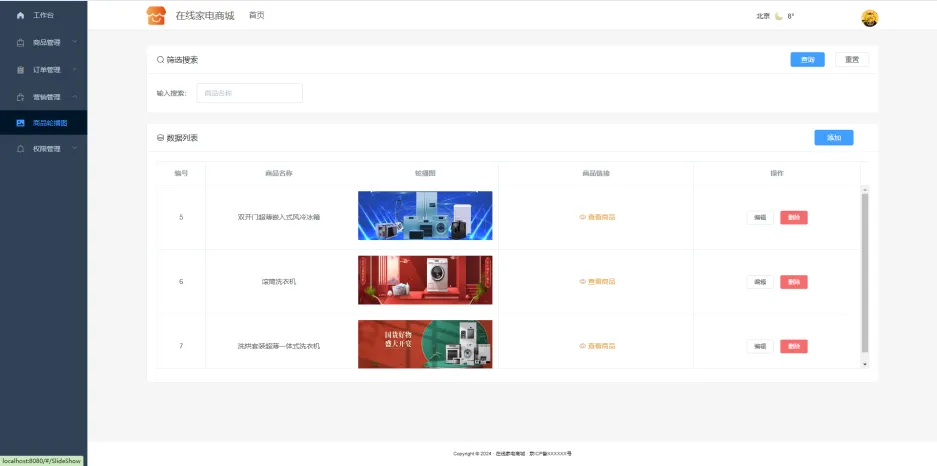Click the 商品轮播图 picture icon in sidebar
The width and height of the screenshot is (937, 466).
(x=20, y=123)
